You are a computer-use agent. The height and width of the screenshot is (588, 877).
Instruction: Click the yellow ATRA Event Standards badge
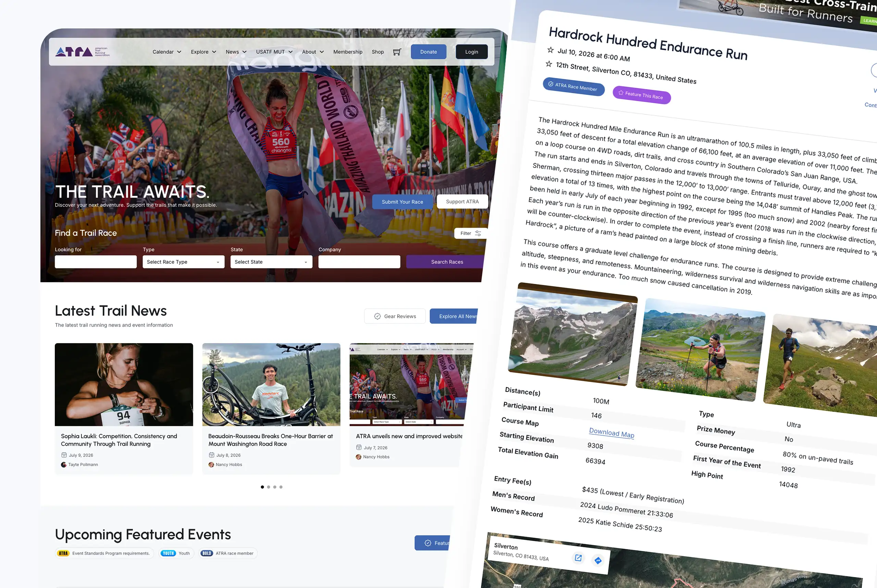63,553
